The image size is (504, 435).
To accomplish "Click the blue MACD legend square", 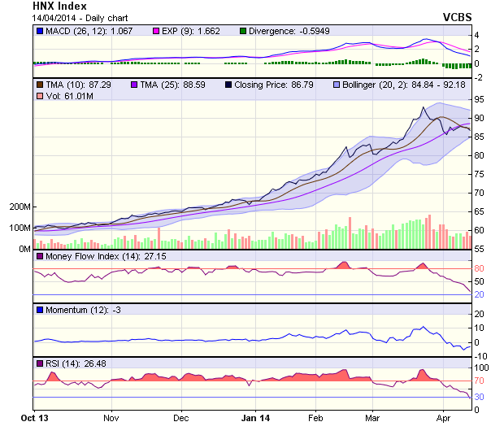I will coord(40,31).
